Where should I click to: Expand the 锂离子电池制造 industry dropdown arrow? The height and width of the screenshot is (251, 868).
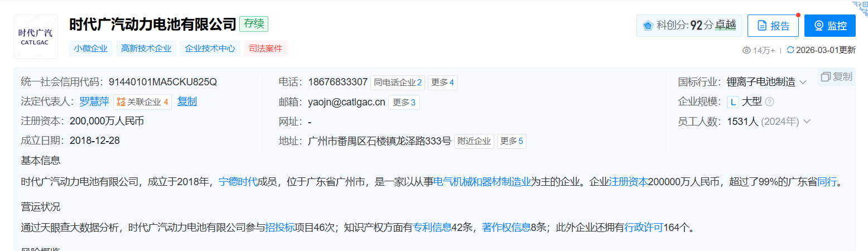[803, 83]
